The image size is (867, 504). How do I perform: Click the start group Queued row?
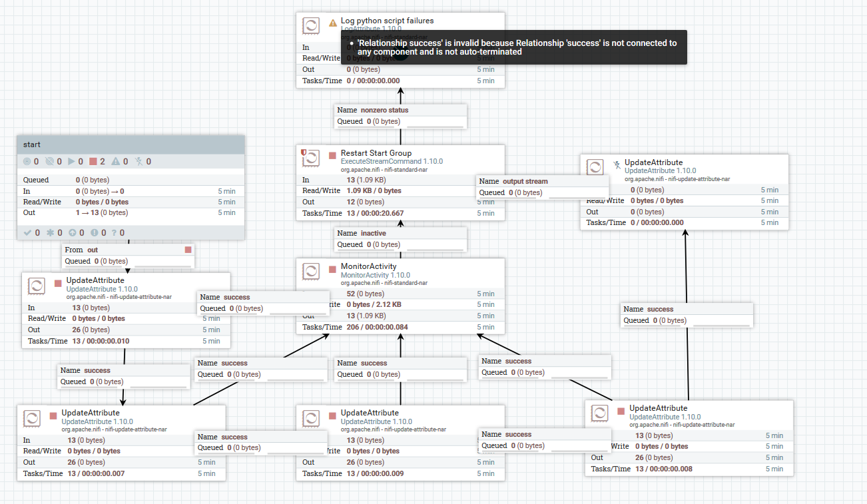131,180
